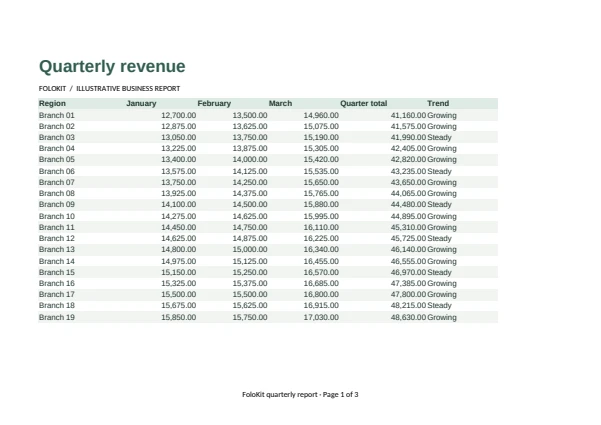
Task: Click the Steady trend for Branch 03
Action: pyautogui.click(x=439, y=138)
